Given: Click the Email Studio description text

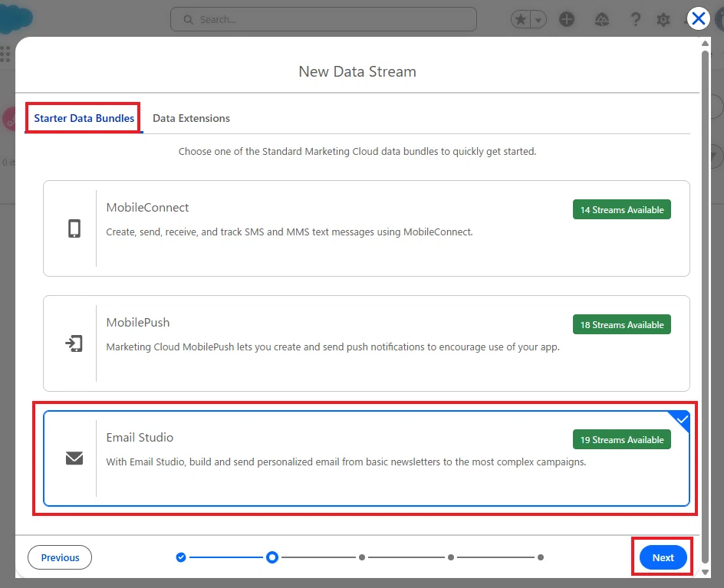Looking at the screenshot, I should (x=346, y=462).
